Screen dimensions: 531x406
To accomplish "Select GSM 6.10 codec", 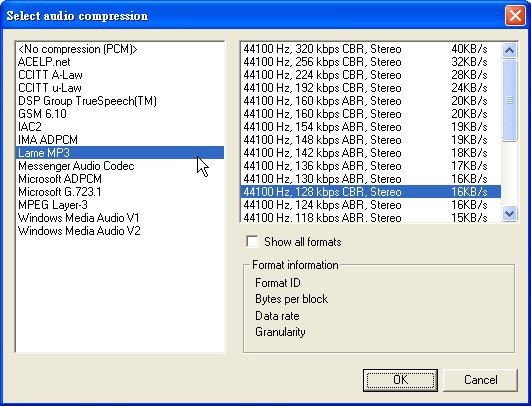I will [x=120, y=114].
